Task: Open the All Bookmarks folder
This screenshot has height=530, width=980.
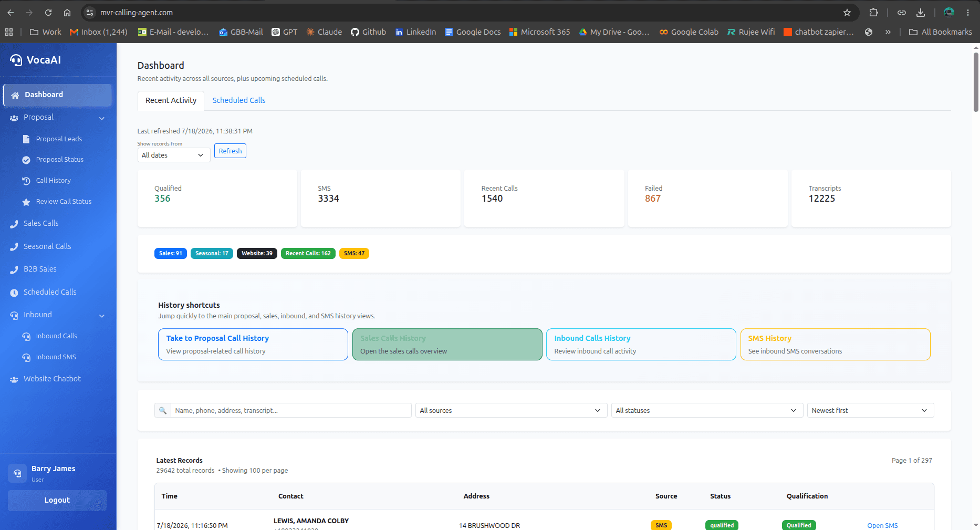Action: 940,32
